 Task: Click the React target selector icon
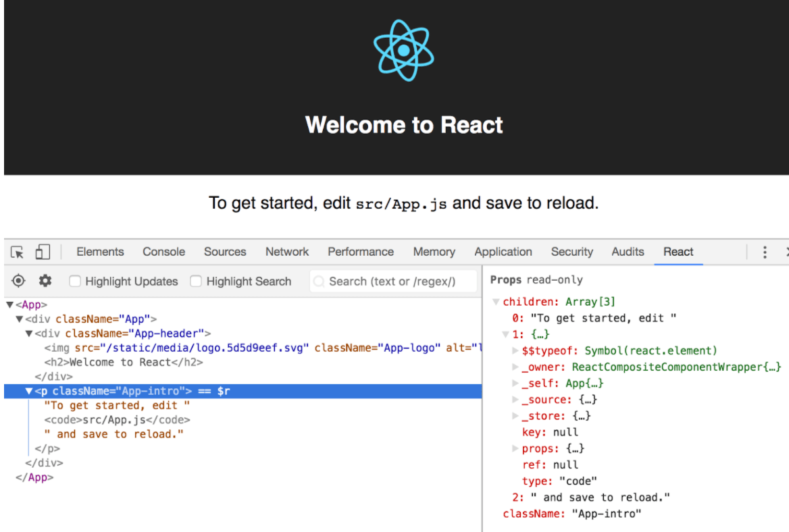point(19,281)
